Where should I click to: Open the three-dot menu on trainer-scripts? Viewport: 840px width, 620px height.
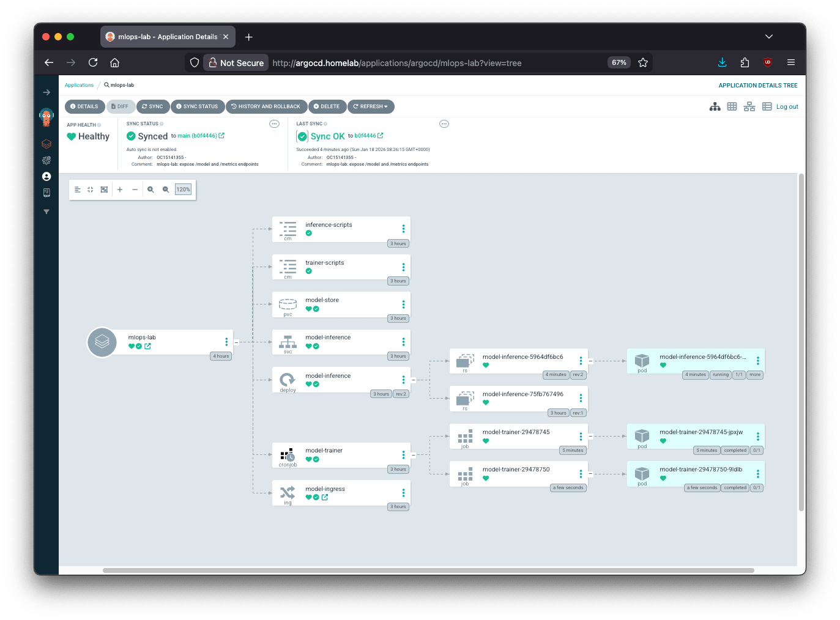tap(403, 267)
